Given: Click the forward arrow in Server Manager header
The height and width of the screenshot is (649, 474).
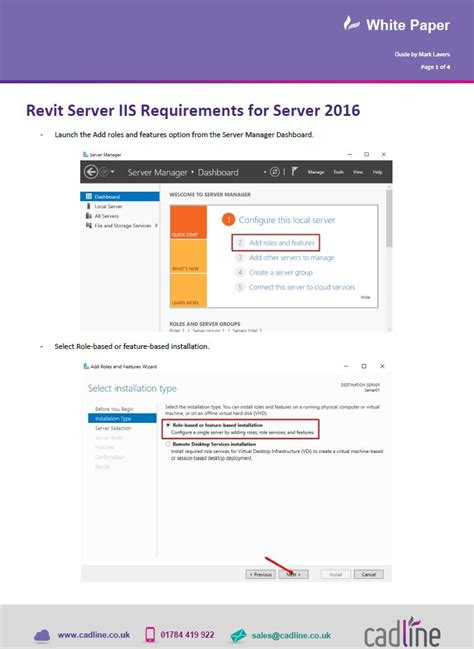Looking at the screenshot, I should click(103, 172).
